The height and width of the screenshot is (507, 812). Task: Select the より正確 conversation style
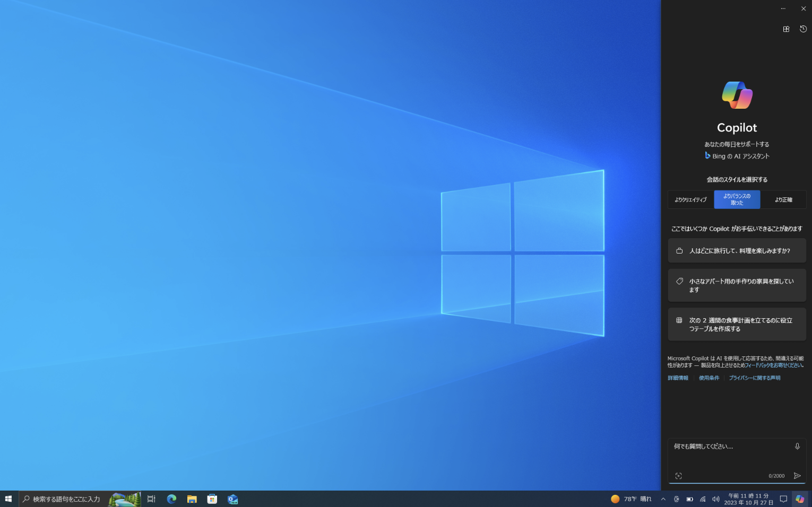[x=783, y=200]
